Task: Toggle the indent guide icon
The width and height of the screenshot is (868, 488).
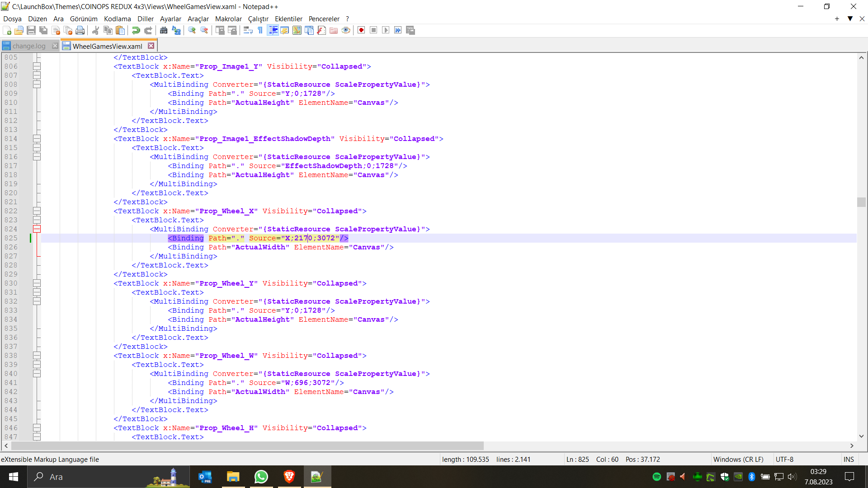Action: point(273,30)
